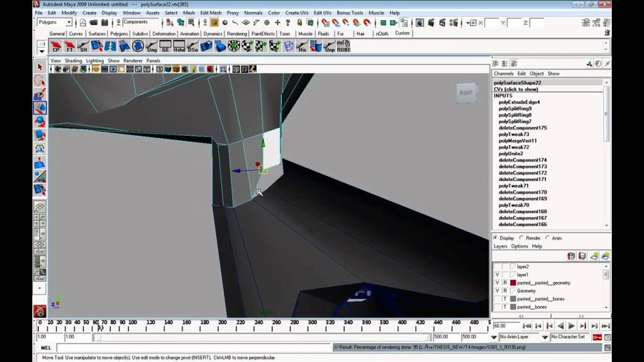644x362 pixels.
Task: Click the CP shelf button
Action: (x=56, y=46)
